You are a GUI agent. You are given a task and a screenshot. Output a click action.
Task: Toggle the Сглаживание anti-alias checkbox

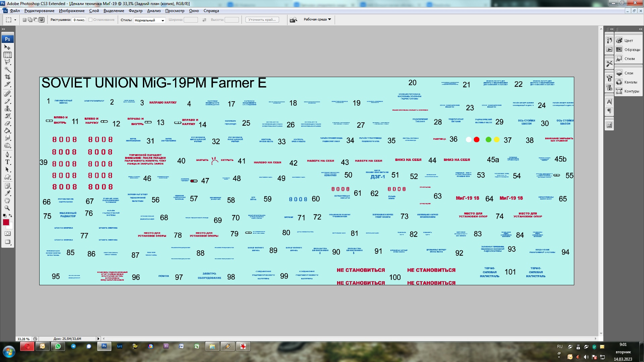point(91,20)
